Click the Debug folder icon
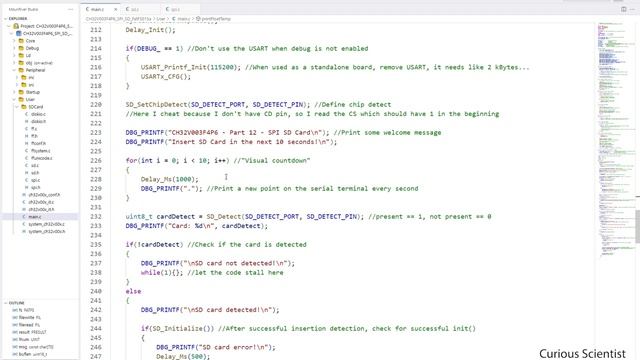 (x=21, y=48)
